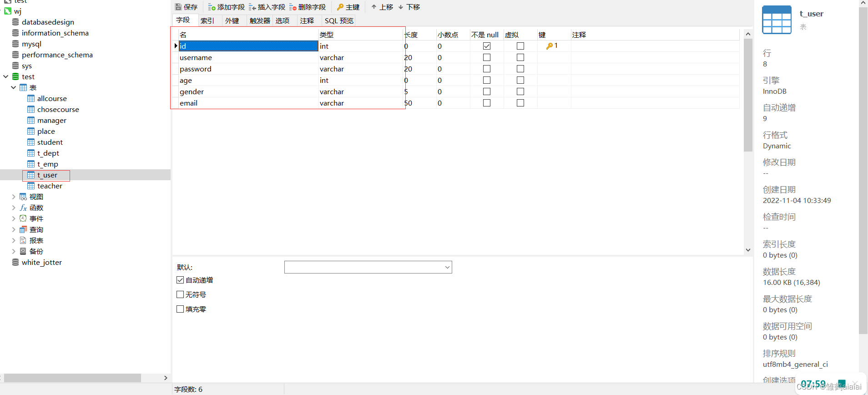Click the wj connection icon
Image resolution: width=868 pixels, height=395 pixels.
tap(8, 11)
